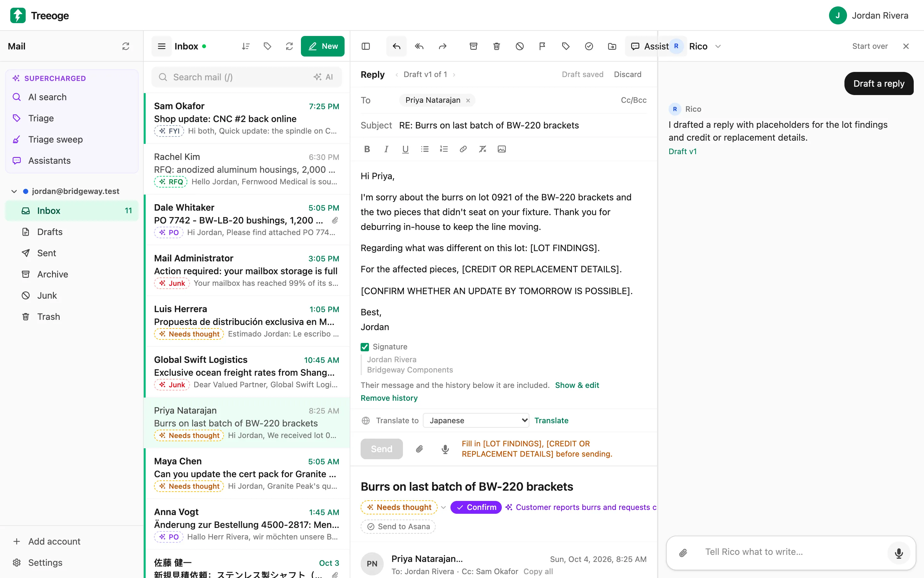Click the label tag icon in Inbox header
Image resolution: width=924 pixels, height=578 pixels.
pos(267,46)
